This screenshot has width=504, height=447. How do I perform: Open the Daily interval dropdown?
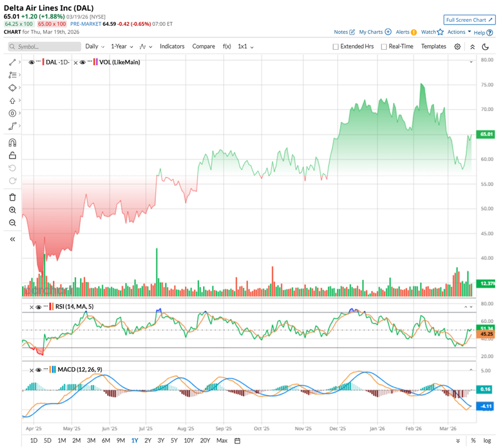pyautogui.click(x=95, y=46)
